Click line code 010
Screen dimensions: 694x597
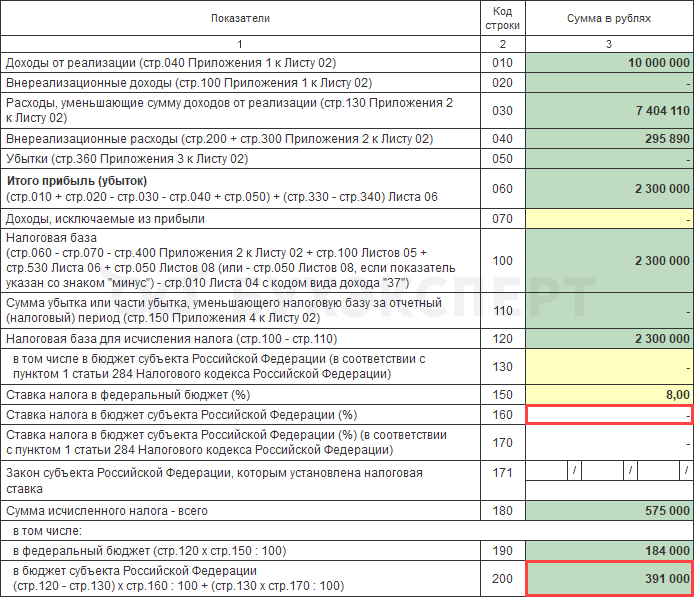(502, 63)
